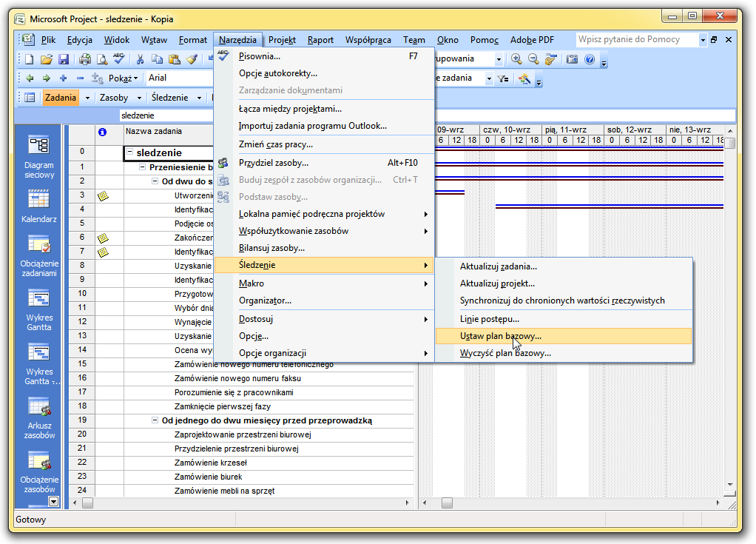Click the Show Subtasks plus icon
This screenshot has width=756, height=544.
click(63, 78)
